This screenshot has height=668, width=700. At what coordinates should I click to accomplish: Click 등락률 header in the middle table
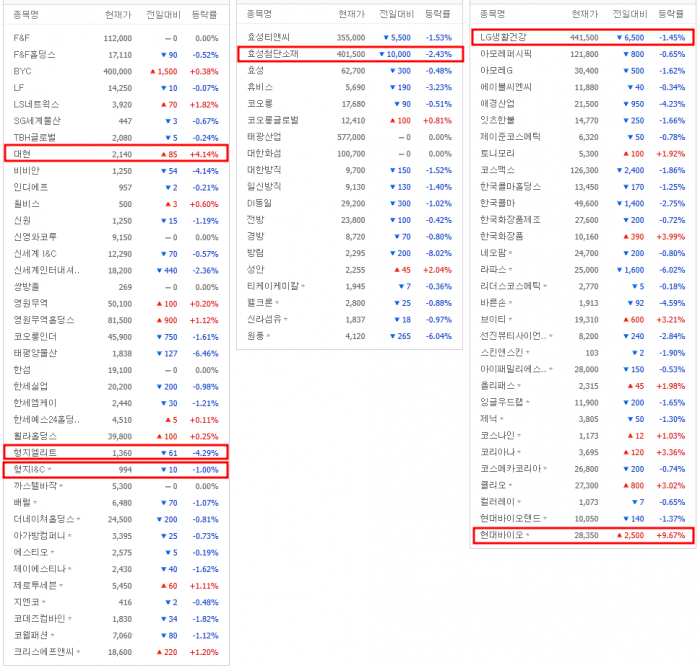pyautogui.click(x=438, y=14)
